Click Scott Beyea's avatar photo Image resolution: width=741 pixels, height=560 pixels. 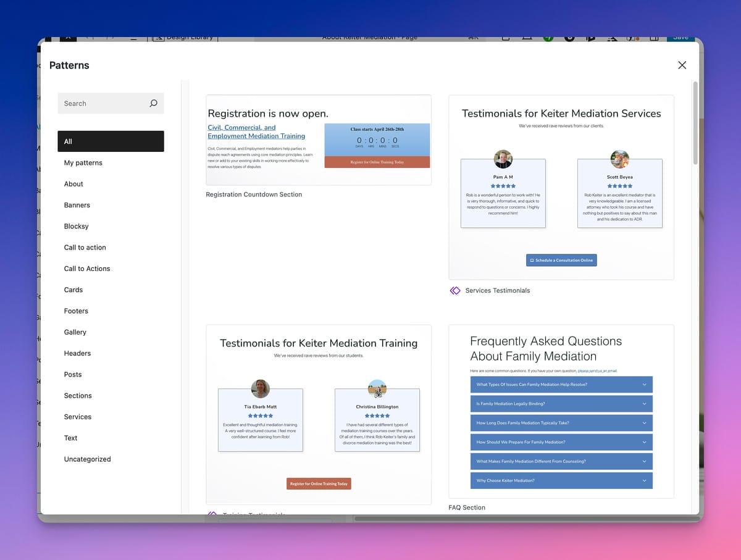619,159
